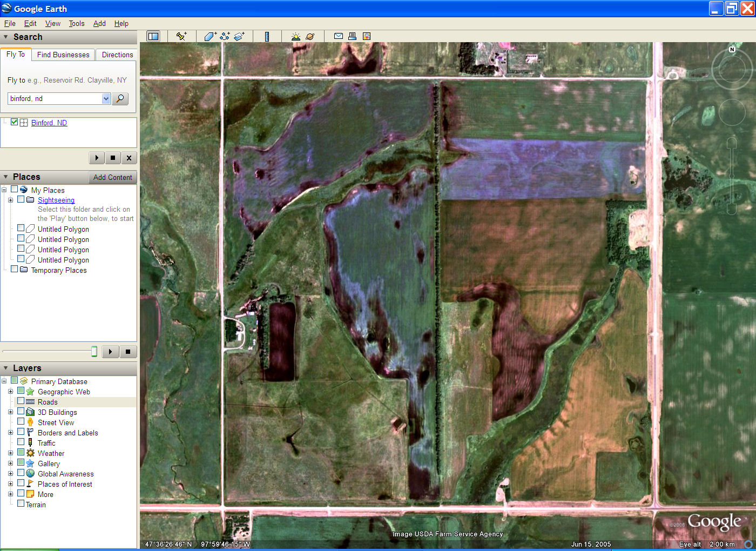The height and width of the screenshot is (551, 756).
Task: Toggle the Borders and Labels checkbox
Action: pyautogui.click(x=21, y=432)
